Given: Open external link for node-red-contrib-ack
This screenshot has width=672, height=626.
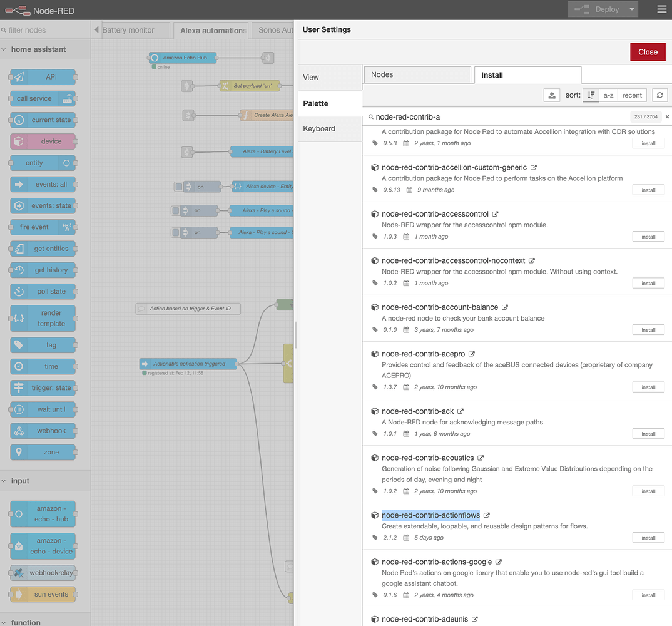Looking at the screenshot, I should tap(460, 411).
